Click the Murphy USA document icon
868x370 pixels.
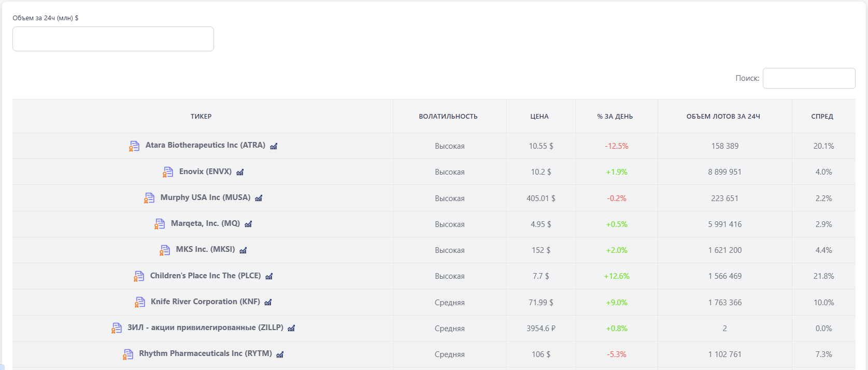tap(149, 198)
